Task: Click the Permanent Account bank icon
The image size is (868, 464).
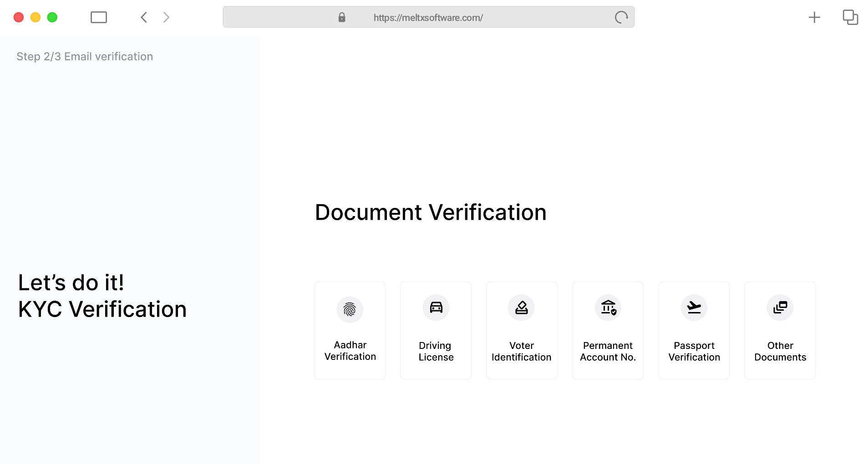Action: (x=608, y=308)
